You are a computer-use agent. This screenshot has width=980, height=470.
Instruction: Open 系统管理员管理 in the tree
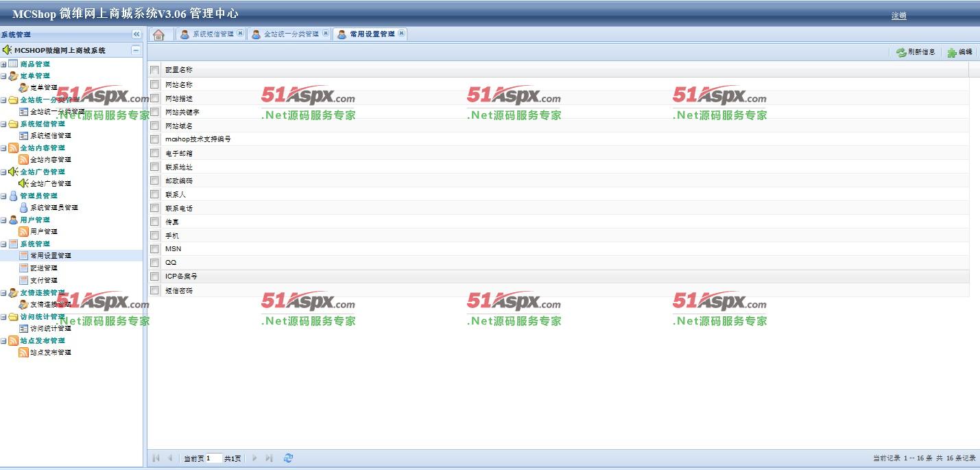tap(54, 208)
